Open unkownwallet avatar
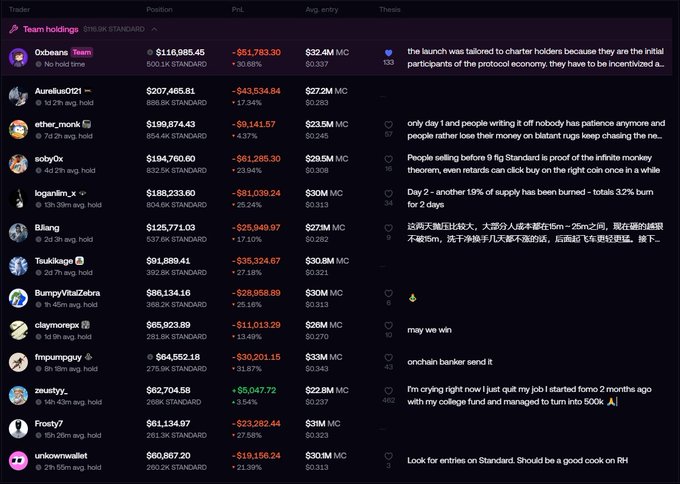 18,461
